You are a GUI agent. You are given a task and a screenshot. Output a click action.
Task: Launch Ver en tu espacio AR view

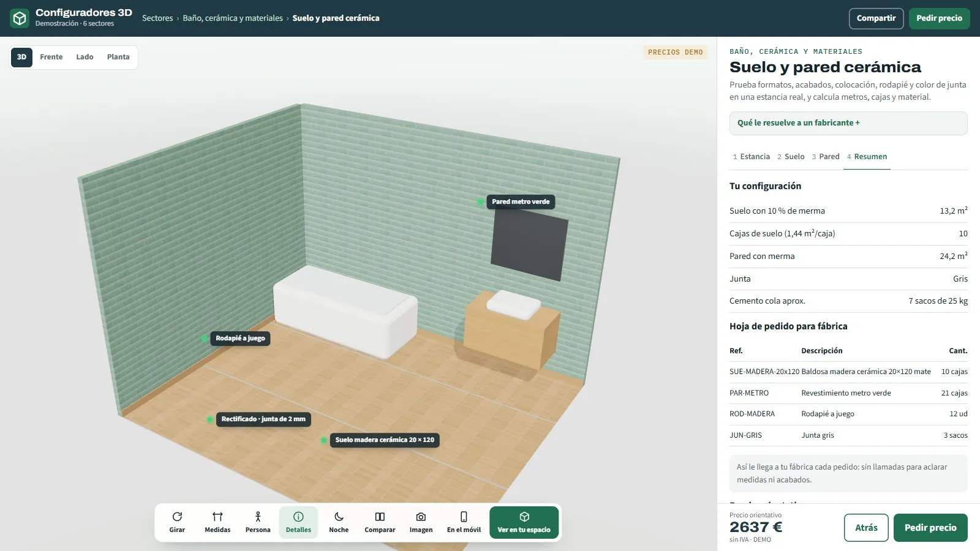click(524, 522)
